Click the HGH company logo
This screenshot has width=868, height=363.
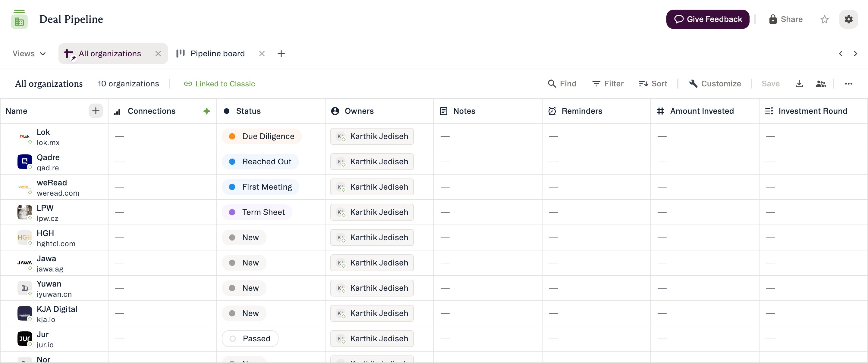[25, 237]
